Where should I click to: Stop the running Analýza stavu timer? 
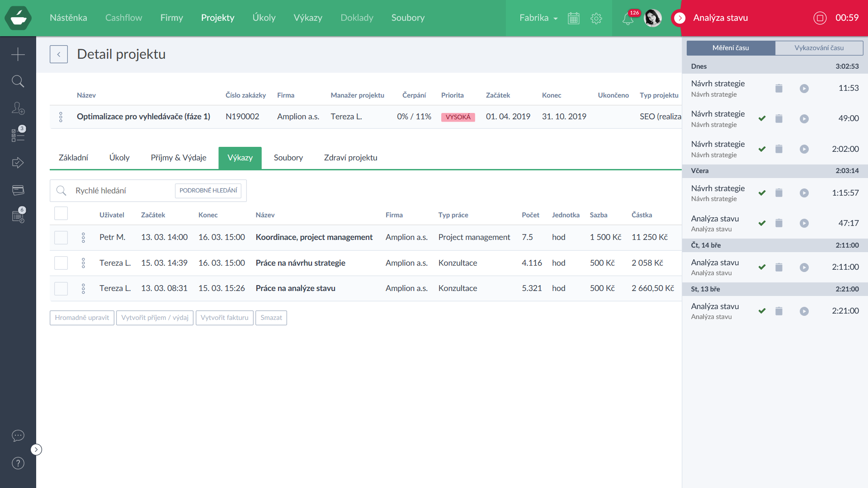point(820,18)
